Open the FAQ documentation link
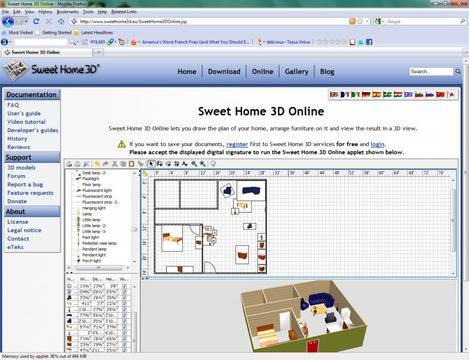The image size is (469, 360). click(13, 105)
